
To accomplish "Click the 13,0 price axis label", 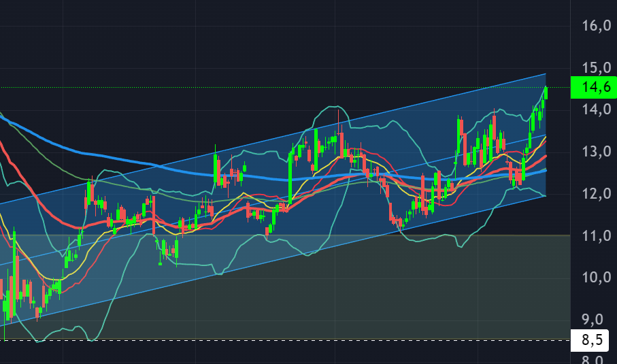I will coord(596,152).
